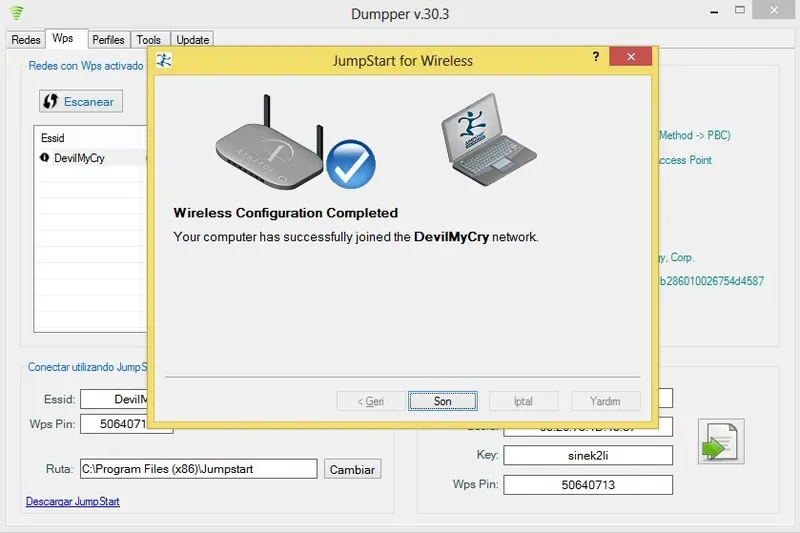
Task: Open the Descargar JumpStart link
Action: [72, 501]
